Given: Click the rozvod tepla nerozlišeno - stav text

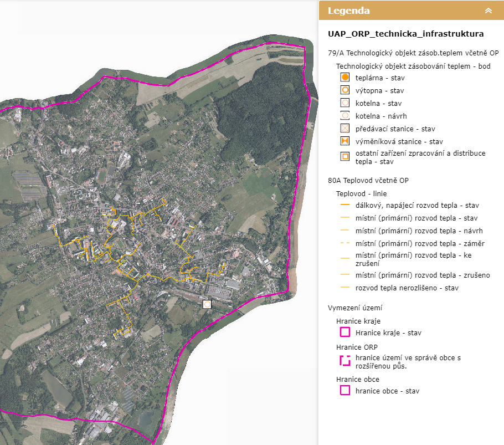Looking at the screenshot, I should 407,288.
